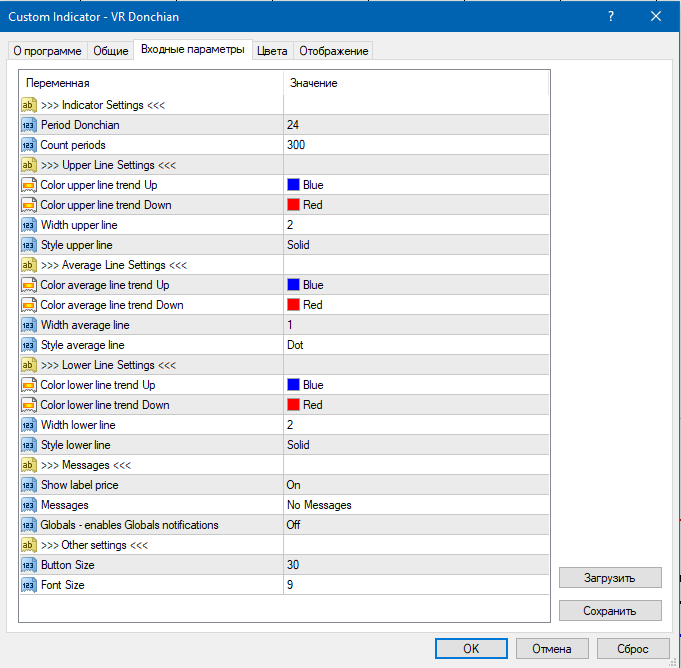Click the Отмена button
The image size is (681, 668).
552,648
